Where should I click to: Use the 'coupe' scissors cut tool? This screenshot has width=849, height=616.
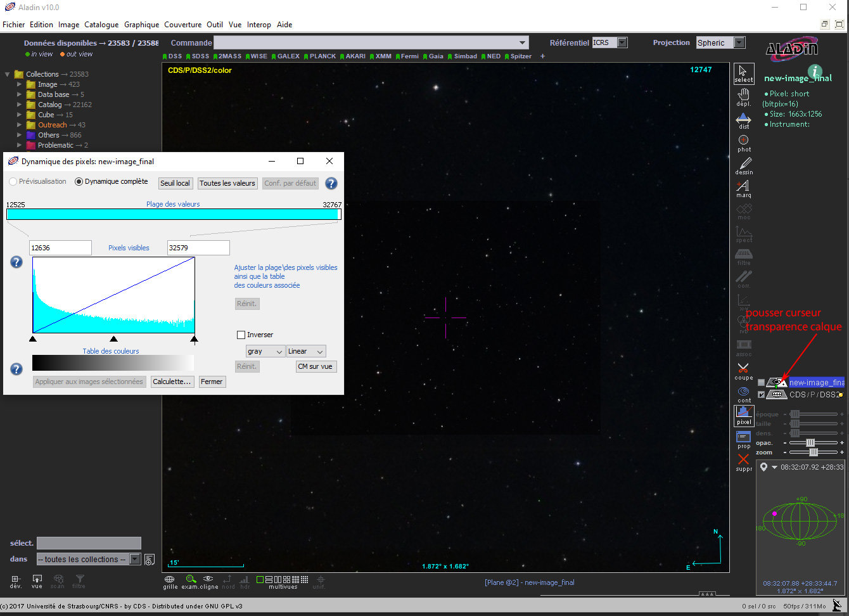pyautogui.click(x=743, y=370)
